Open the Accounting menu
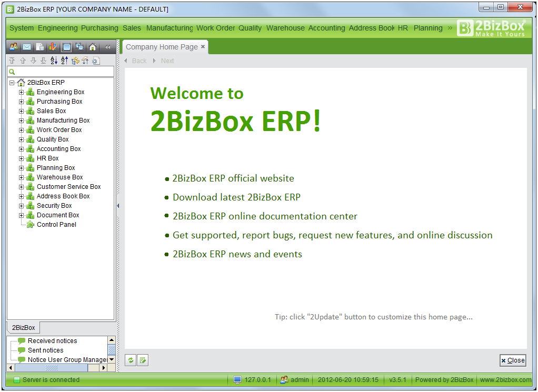This screenshot has width=538, height=392. point(326,28)
